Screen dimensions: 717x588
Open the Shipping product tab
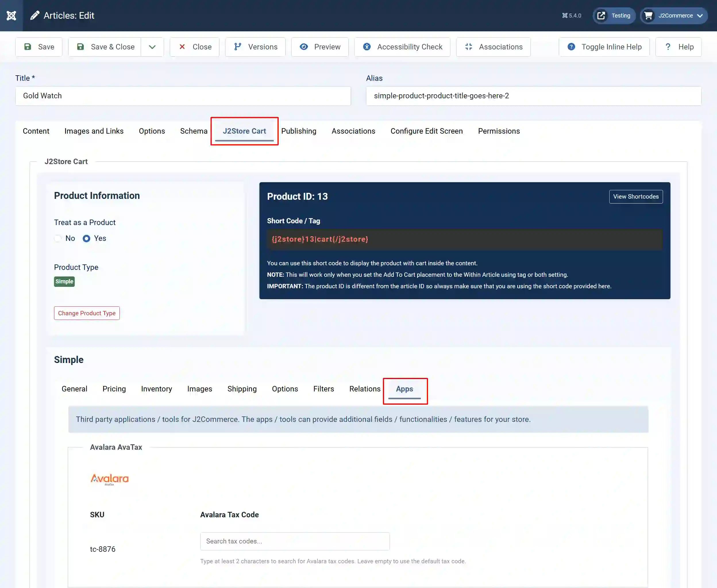(x=242, y=389)
